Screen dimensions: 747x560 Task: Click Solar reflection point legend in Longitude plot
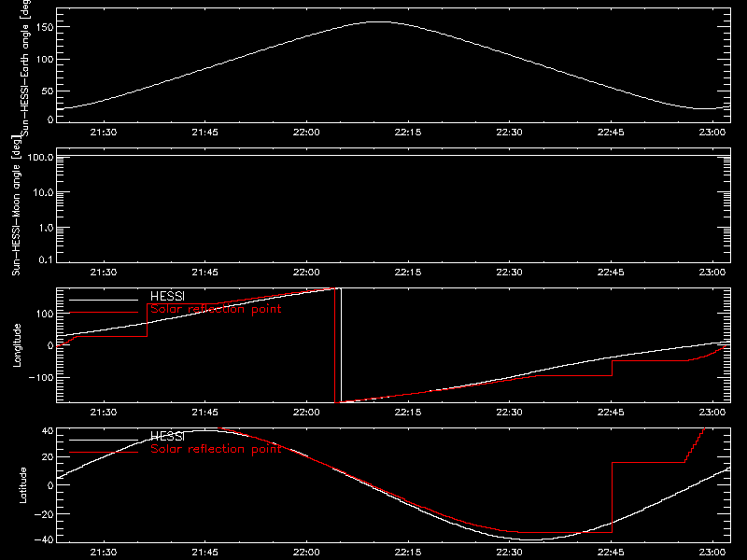pyautogui.click(x=216, y=309)
